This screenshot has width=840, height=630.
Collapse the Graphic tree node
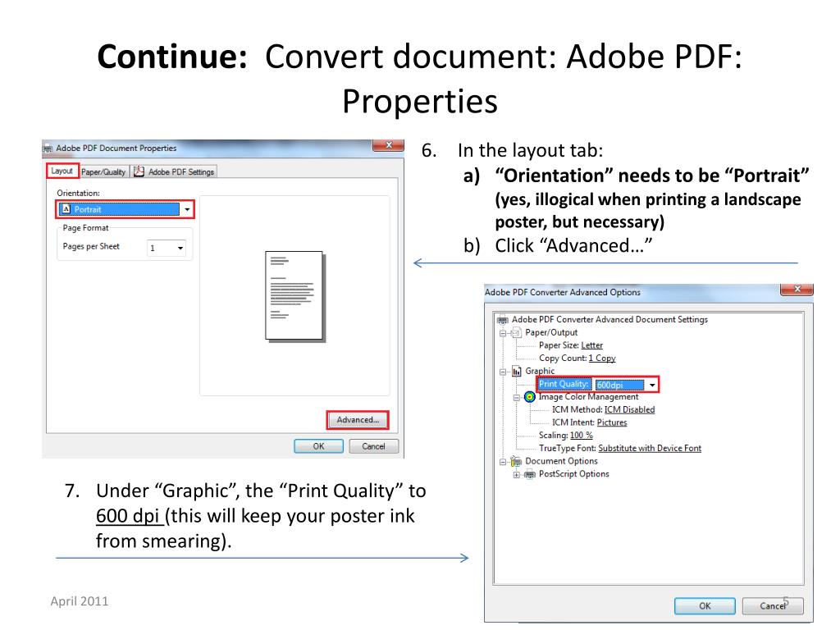pos(503,372)
